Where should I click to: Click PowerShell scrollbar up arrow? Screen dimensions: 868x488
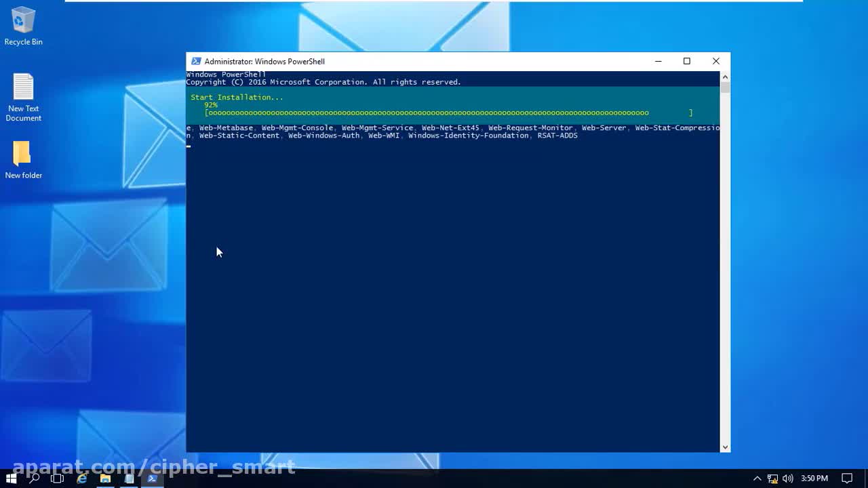pyautogui.click(x=725, y=77)
